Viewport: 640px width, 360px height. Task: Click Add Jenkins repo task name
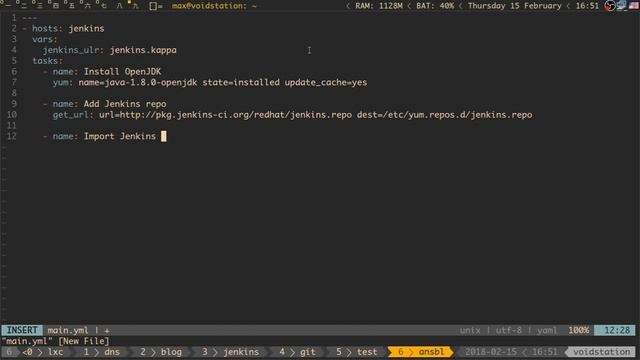pyautogui.click(x=125, y=104)
